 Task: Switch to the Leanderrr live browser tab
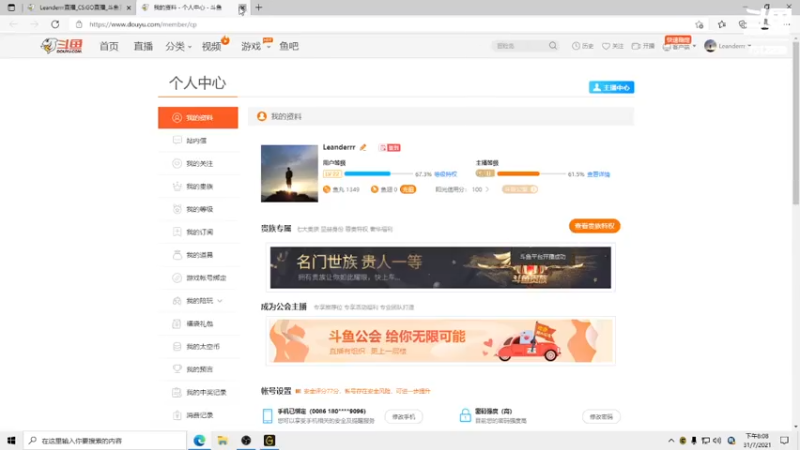coord(80,8)
